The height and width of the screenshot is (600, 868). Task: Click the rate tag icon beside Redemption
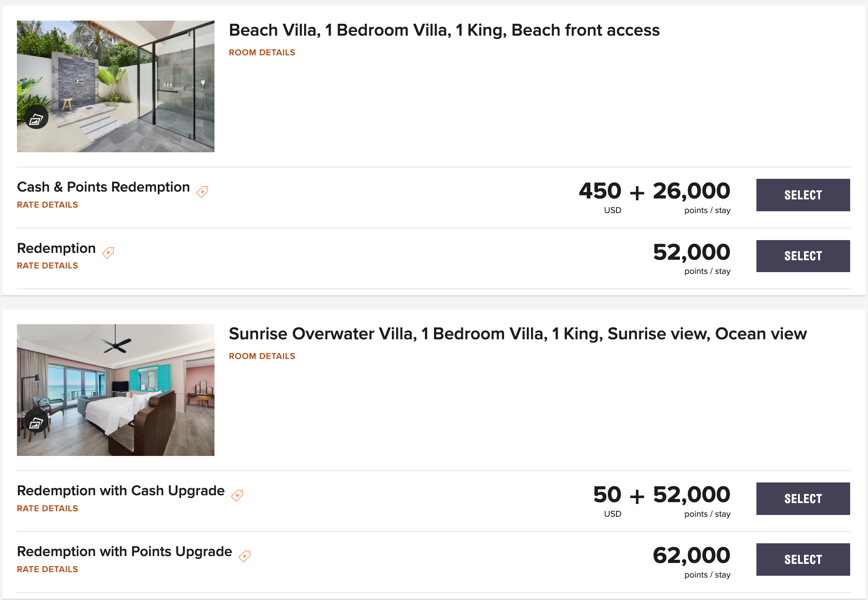(x=108, y=252)
